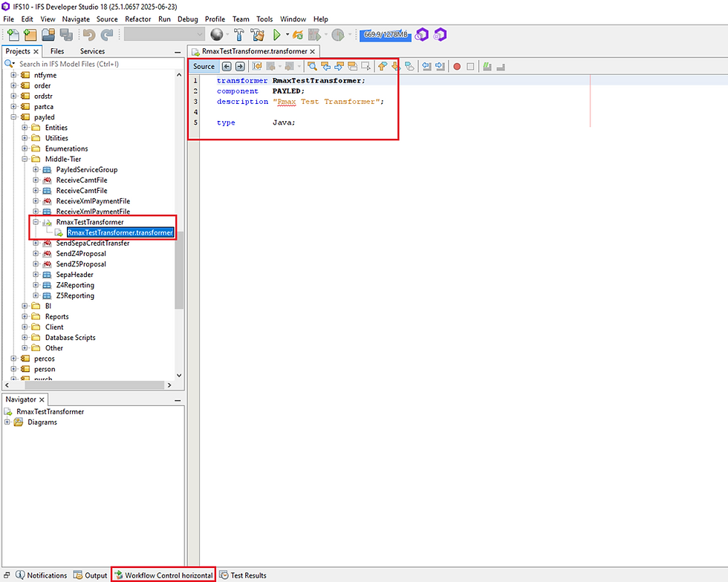Build the project with the hammer icon

pos(239,35)
